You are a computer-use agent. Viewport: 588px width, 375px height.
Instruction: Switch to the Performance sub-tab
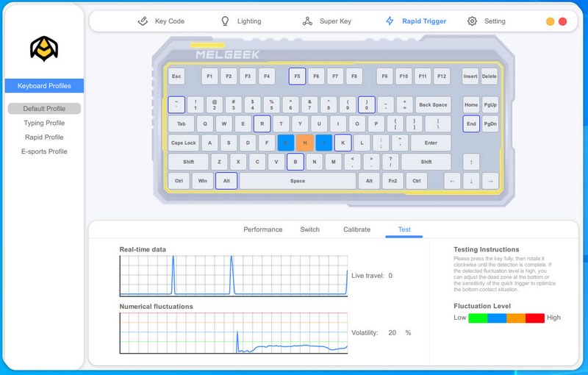[263, 229]
